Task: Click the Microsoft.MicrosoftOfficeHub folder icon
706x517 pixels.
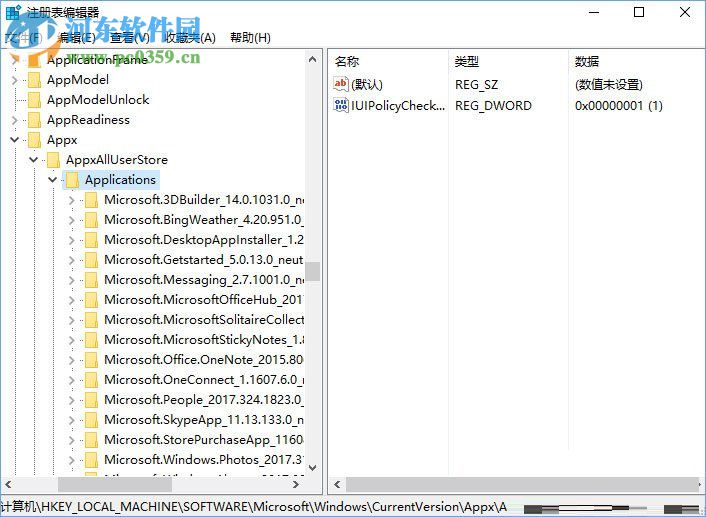Action: pos(91,299)
